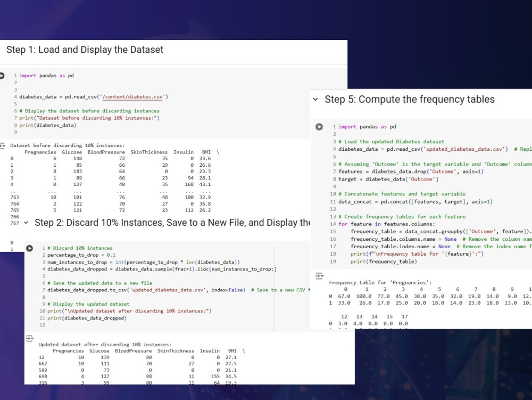532x400 pixels.
Task: Click the target = diabetes_data['Outcome'] line
Action: pos(388,179)
